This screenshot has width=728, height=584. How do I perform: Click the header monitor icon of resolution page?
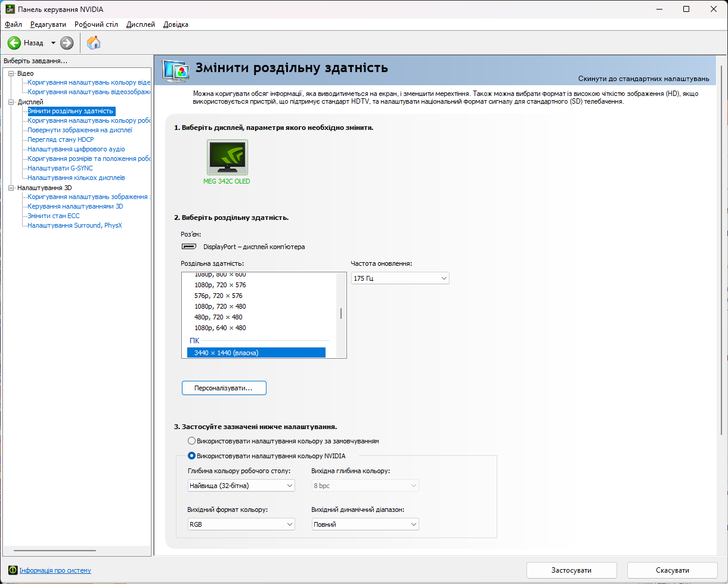pos(176,72)
